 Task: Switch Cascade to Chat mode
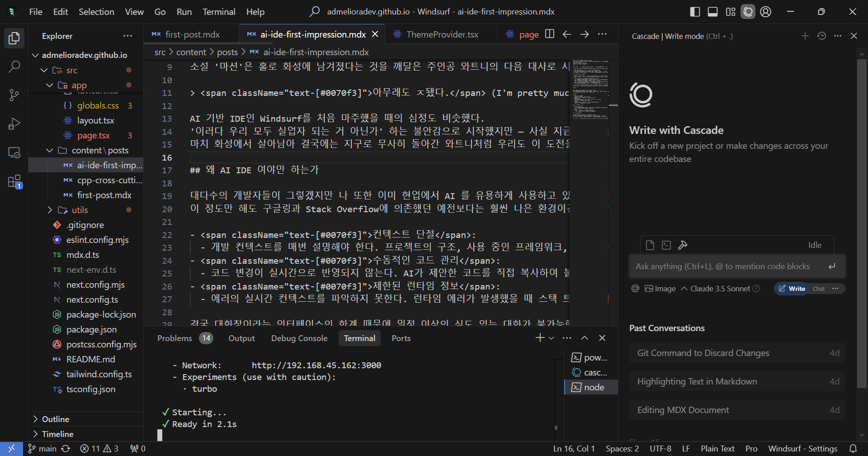coord(818,288)
